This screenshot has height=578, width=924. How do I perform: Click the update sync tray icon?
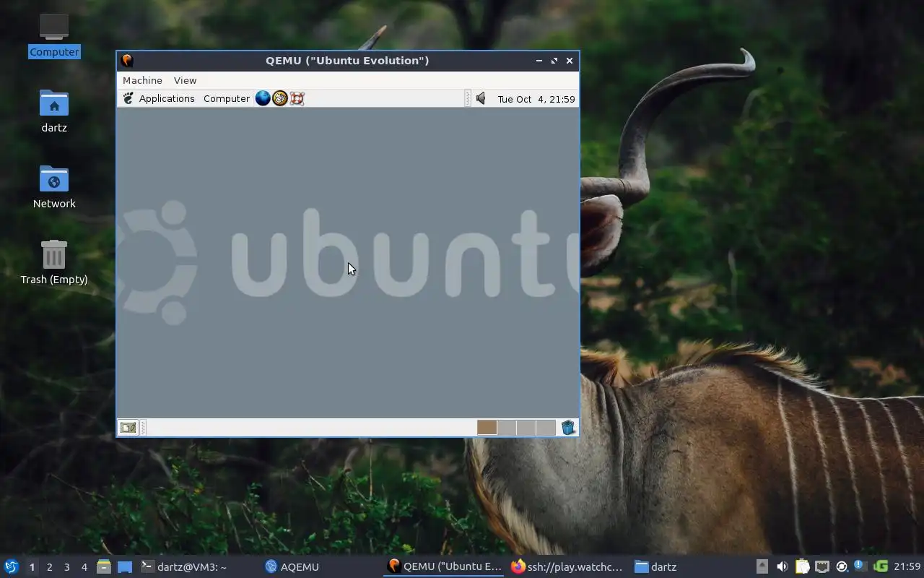pos(841,566)
